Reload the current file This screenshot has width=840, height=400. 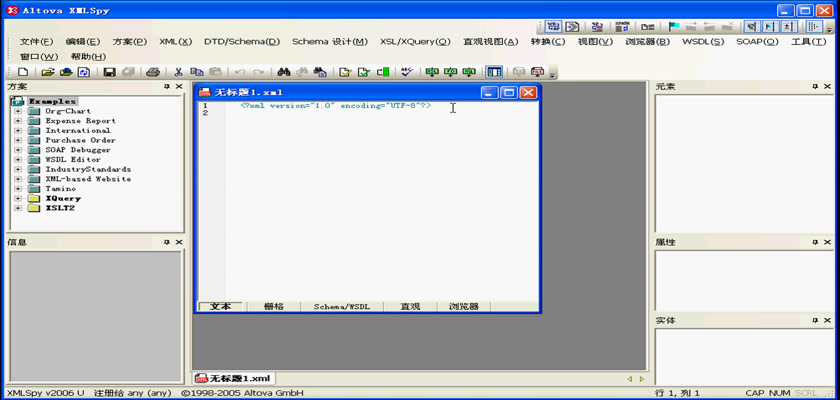point(84,72)
